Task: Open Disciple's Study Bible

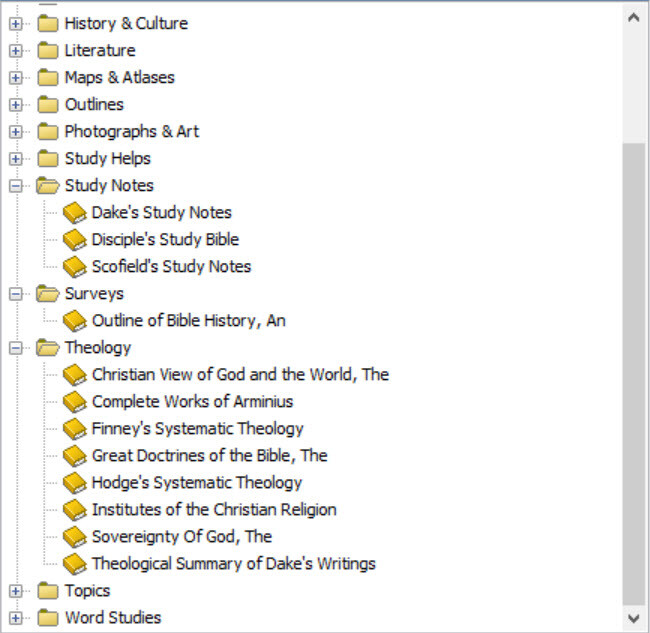Action: click(165, 240)
